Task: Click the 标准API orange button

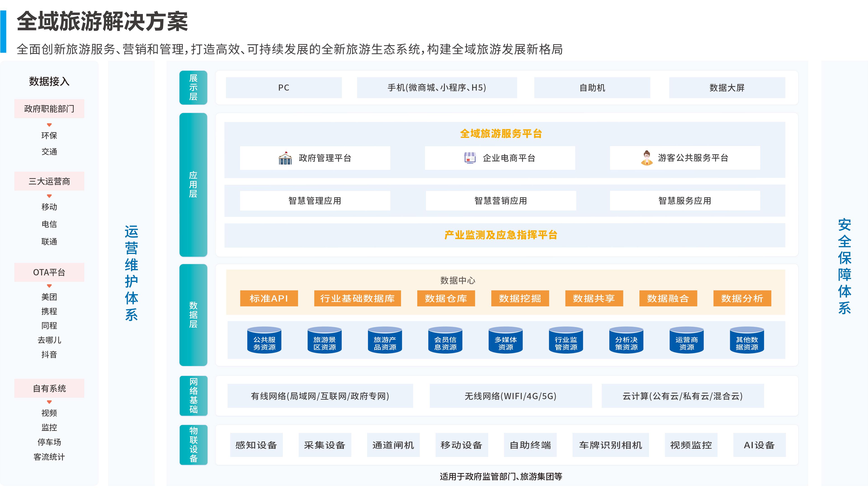Action: click(269, 298)
